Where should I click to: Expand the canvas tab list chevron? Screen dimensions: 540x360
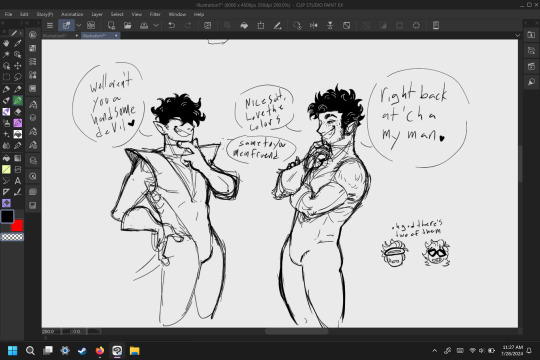click(x=517, y=35)
